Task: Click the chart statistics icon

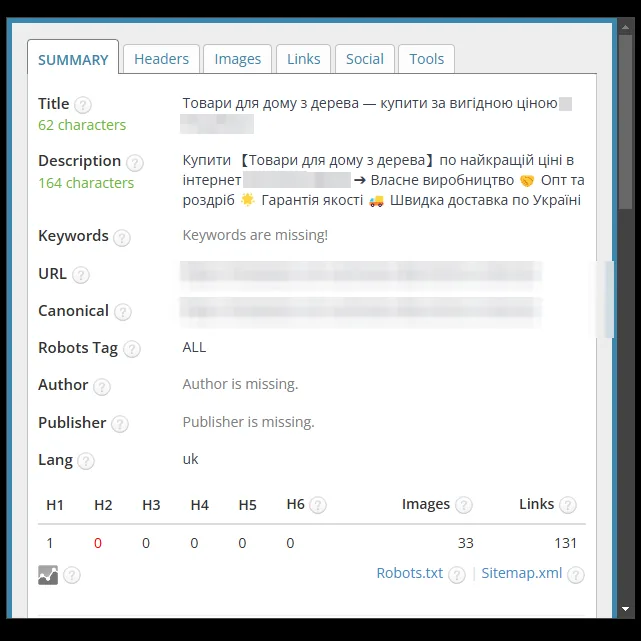Action: [x=48, y=575]
